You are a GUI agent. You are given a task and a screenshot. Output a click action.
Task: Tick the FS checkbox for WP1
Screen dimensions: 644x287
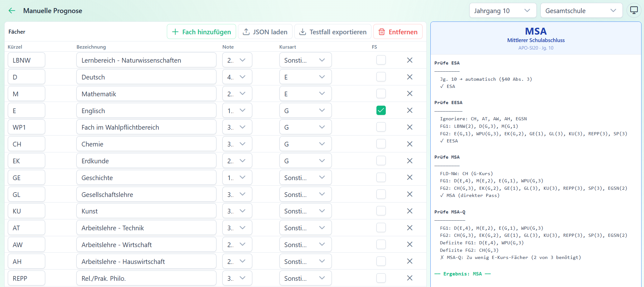click(381, 127)
